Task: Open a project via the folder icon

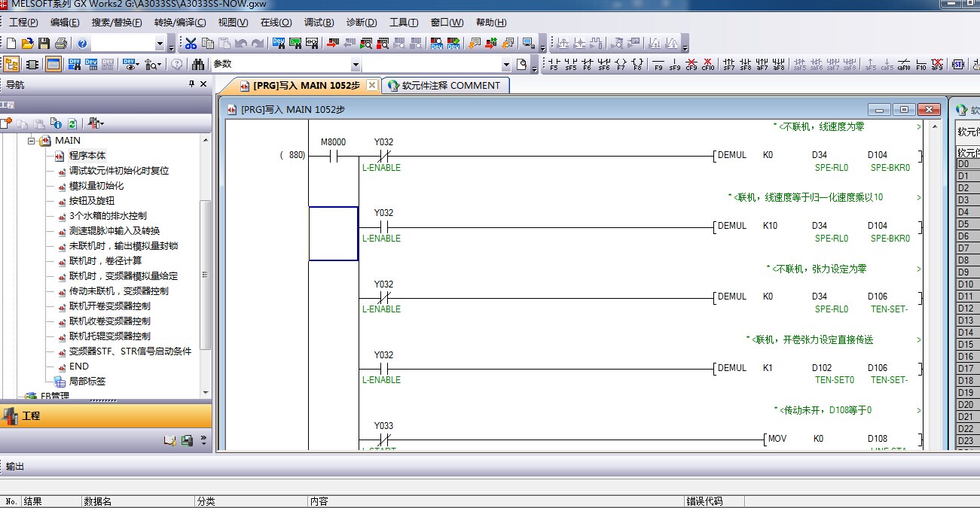Action: (x=27, y=44)
